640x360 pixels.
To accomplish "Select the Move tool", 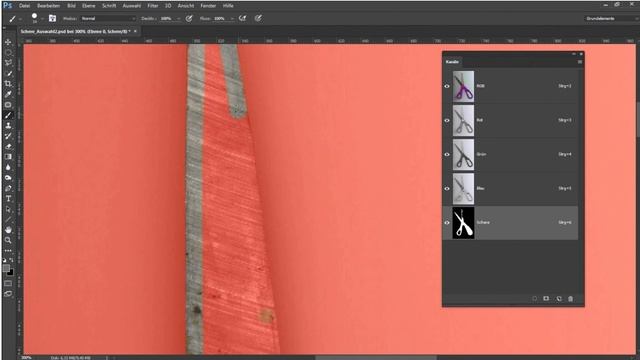I will tap(8, 42).
